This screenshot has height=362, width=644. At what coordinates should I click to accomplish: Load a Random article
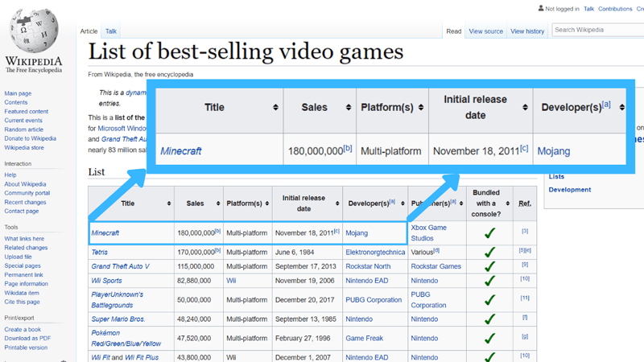pyautogui.click(x=24, y=130)
